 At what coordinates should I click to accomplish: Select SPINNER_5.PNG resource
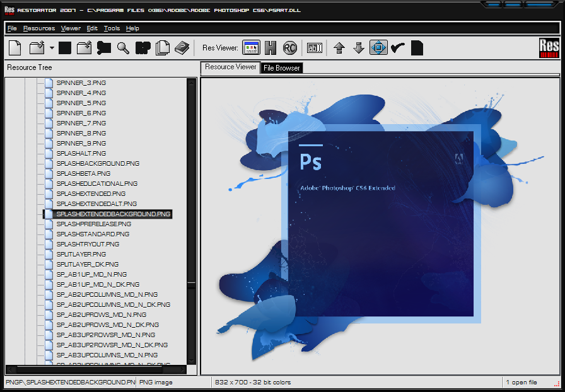click(x=81, y=103)
